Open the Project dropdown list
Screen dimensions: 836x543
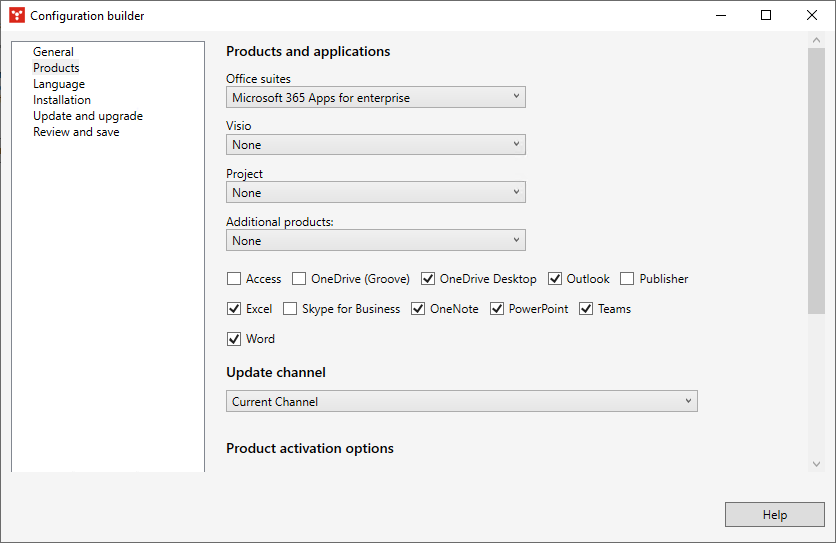pyautogui.click(x=375, y=193)
